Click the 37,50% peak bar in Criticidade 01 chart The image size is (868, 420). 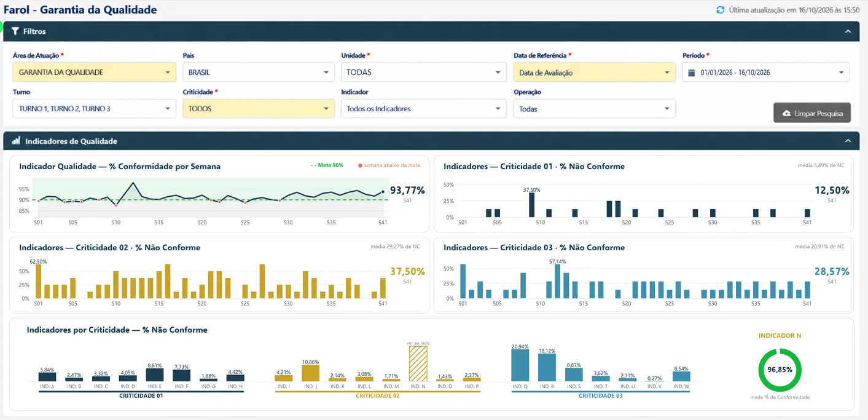(x=531, y=205)
